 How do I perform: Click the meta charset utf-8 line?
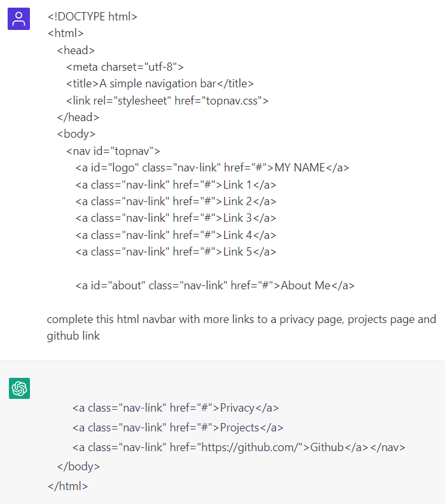tap(125, 67)
